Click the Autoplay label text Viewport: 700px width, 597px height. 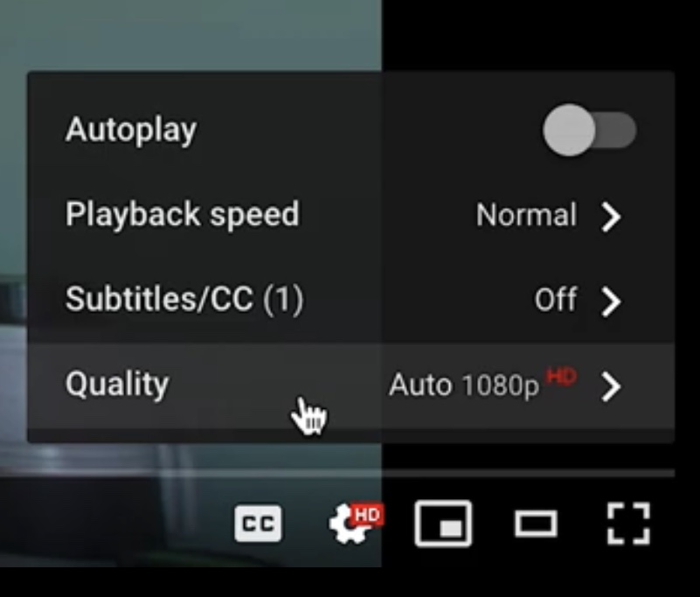[x=131, y=130]
